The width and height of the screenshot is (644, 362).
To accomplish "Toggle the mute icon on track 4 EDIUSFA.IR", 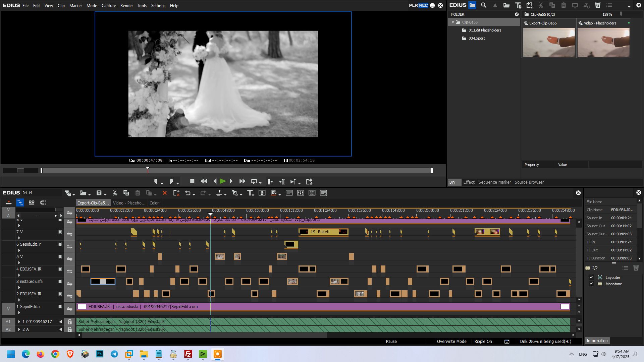I will point(60,269).
